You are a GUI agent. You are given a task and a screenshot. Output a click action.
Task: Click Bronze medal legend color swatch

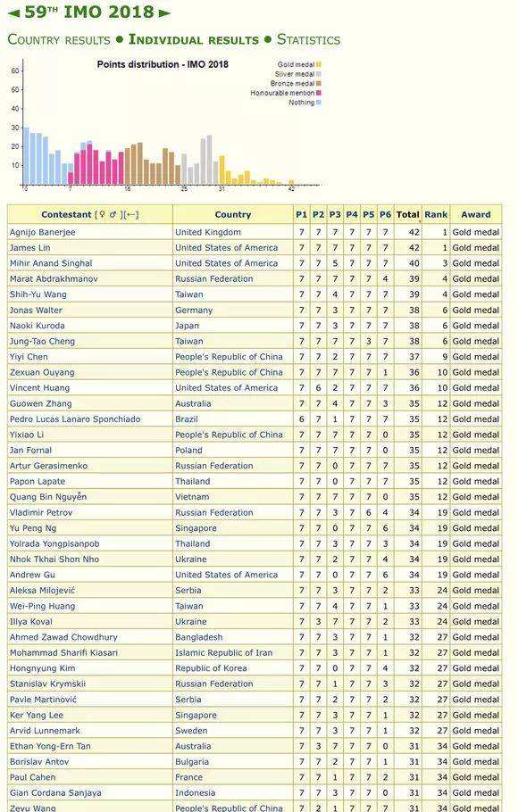319,83
